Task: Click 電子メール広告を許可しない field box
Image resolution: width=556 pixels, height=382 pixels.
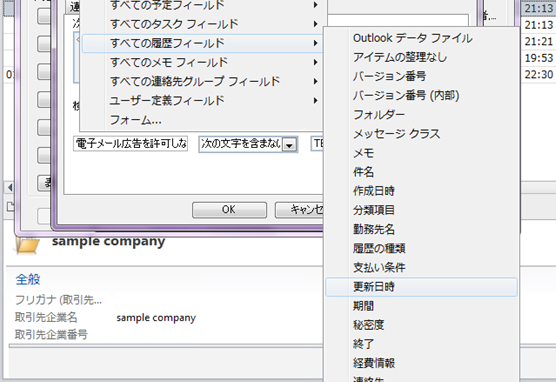Action: (130, 144)
